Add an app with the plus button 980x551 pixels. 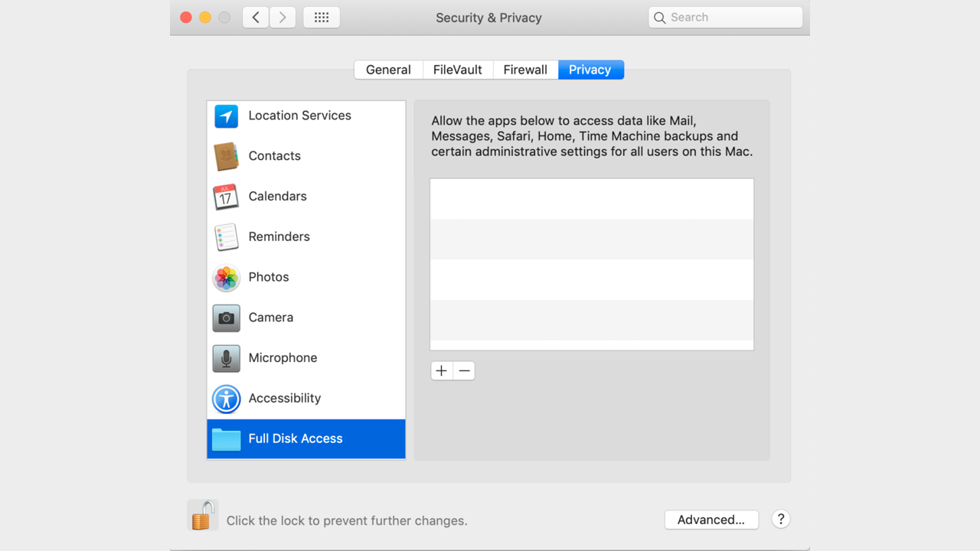tap(442, 371)
